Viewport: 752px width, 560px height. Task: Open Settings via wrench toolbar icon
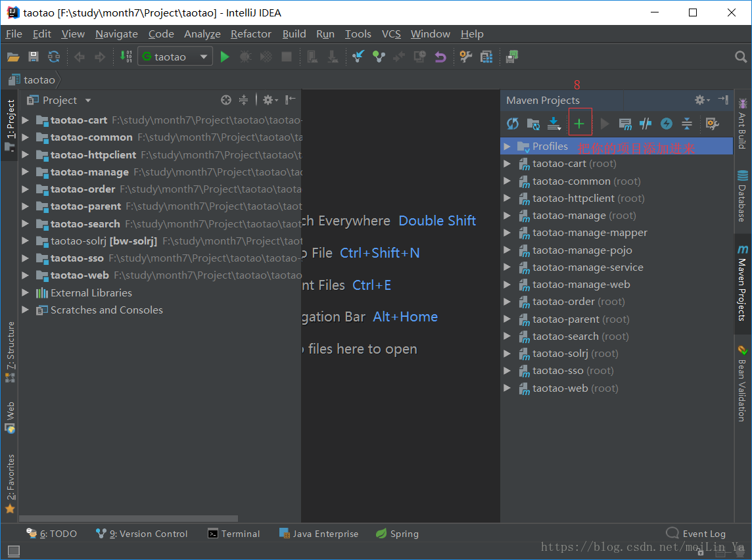coord(465,57)
